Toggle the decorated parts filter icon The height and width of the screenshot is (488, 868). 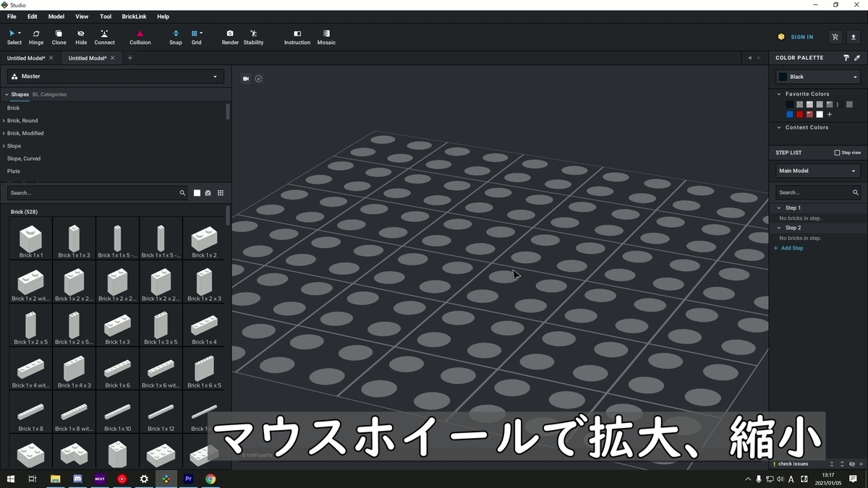pyautogui.click(x=208, y=193)
